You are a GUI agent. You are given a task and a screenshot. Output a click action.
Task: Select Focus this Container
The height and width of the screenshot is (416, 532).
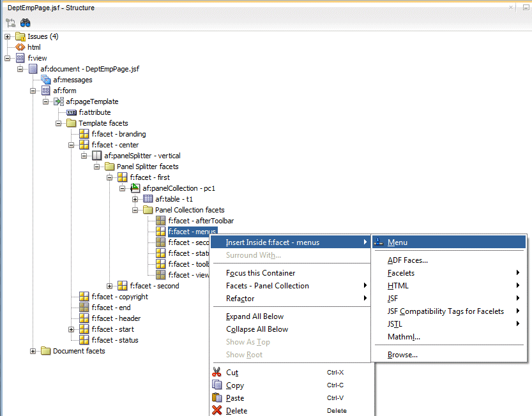tap(291, 273)
